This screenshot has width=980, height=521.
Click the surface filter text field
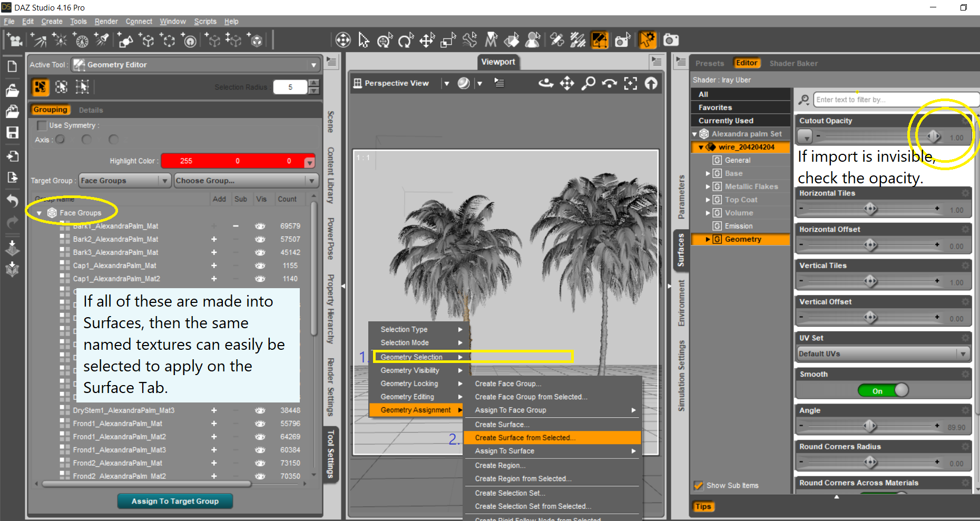coord(895,100)
